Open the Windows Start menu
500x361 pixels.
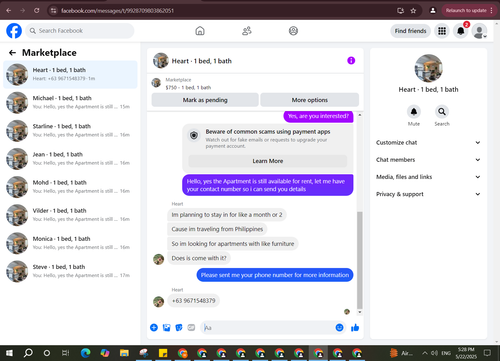coord(9,353)
